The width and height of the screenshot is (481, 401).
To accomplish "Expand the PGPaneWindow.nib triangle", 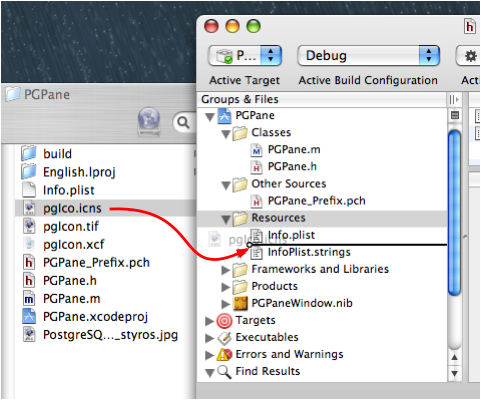I will [x=226, y=304].
